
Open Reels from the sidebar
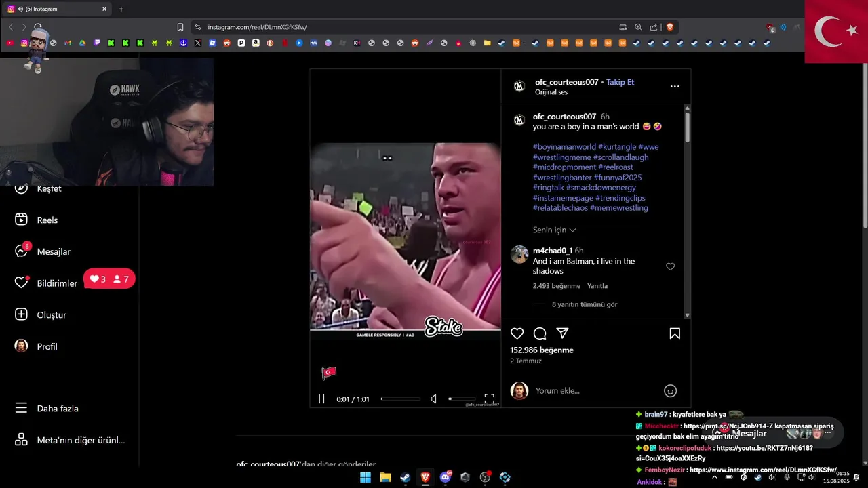pos(37,220)
